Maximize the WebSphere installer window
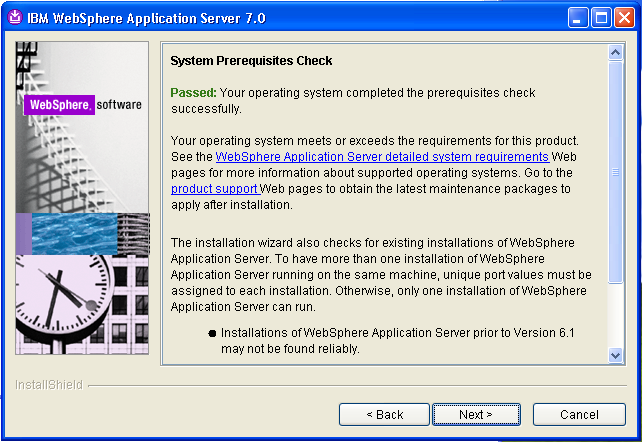This screenshot has height=442, width=642. 601,18
